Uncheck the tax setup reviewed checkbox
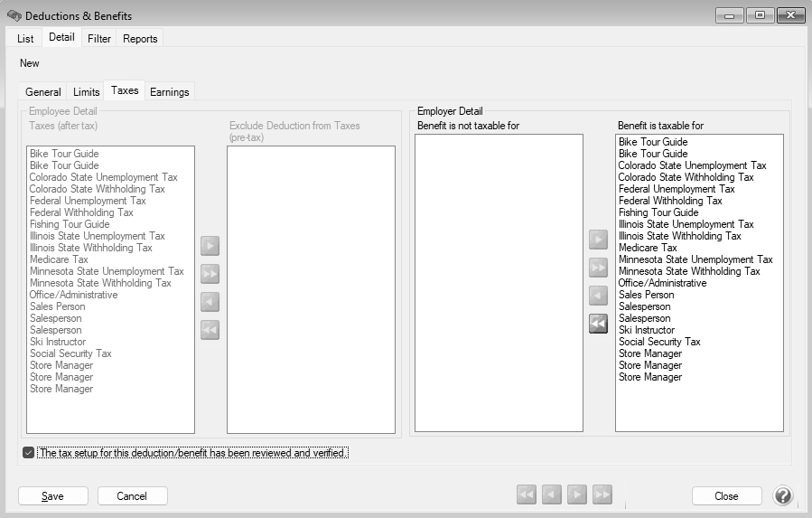The image size is (812, 518). [29, 453]
